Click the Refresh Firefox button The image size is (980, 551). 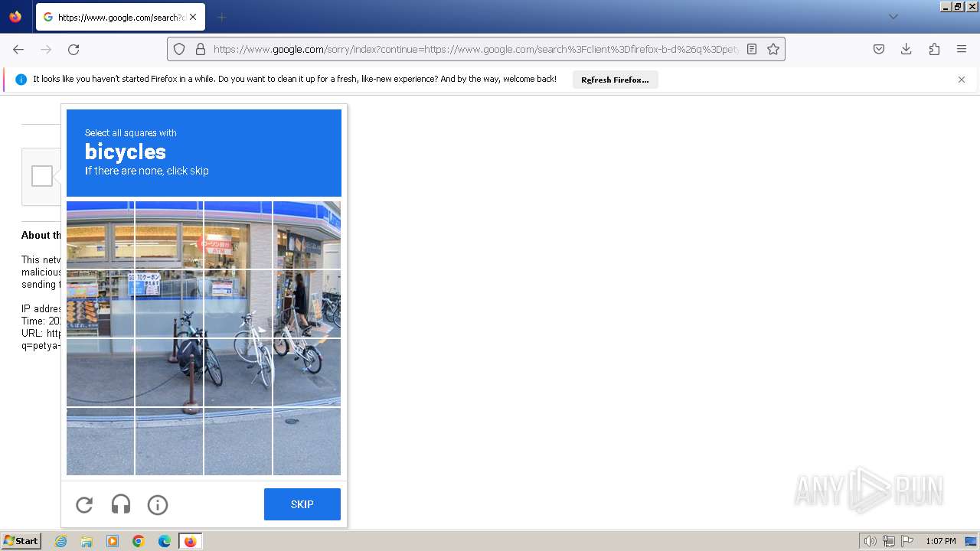(x=615, y=80)
